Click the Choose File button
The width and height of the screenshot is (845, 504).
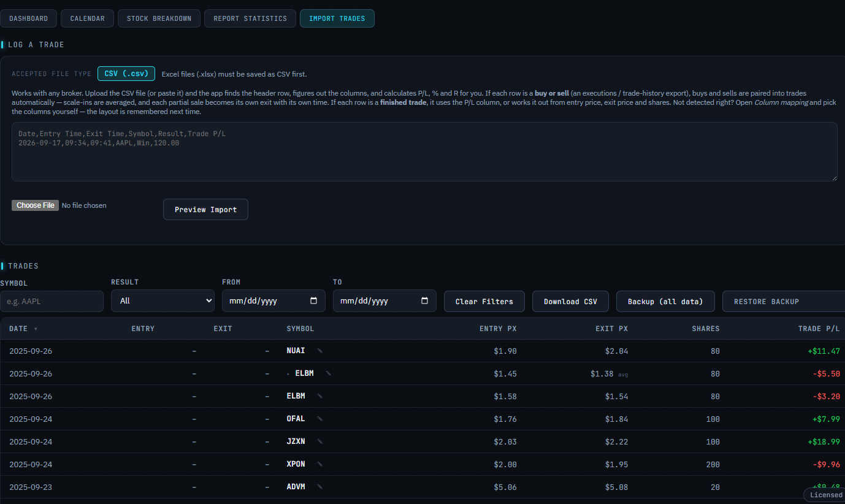pos(35,205)
